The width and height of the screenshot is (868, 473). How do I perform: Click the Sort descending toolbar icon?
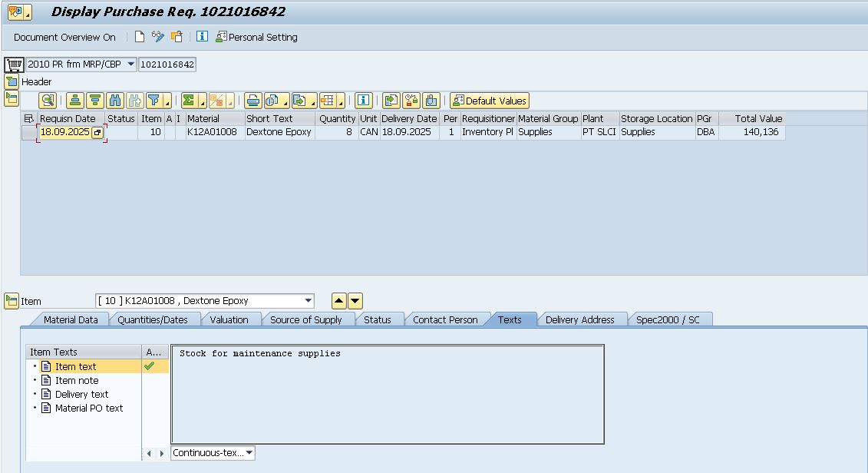pos(94,101)
